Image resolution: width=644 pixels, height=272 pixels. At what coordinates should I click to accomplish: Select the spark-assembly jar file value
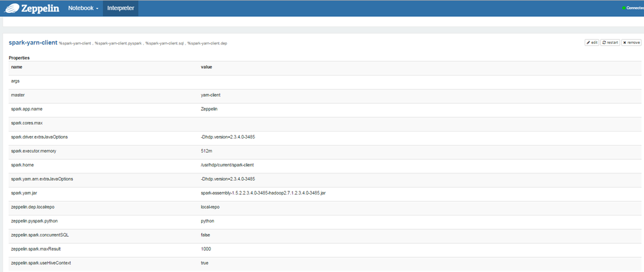[x=263, y=193]
